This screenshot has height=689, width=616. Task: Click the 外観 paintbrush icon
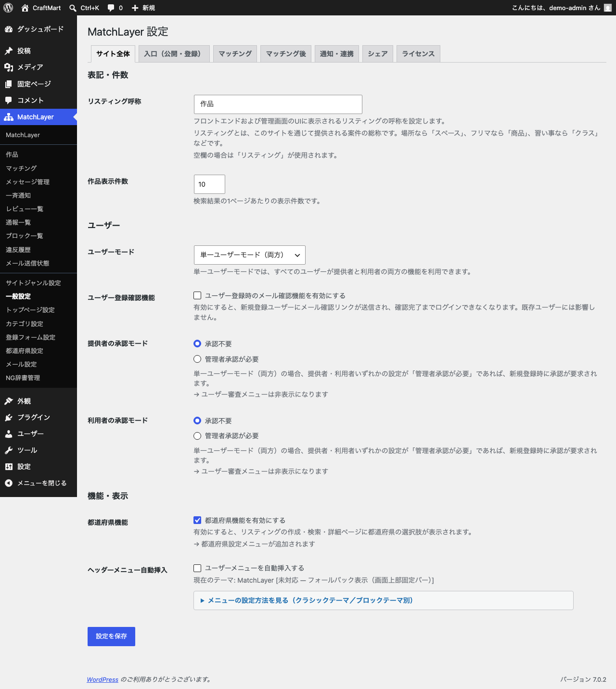click(x=9, y=401)
